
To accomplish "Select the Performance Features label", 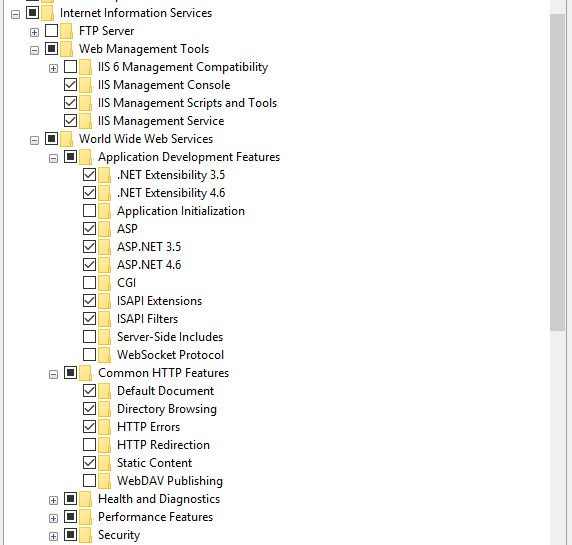I will coord(155,517).
